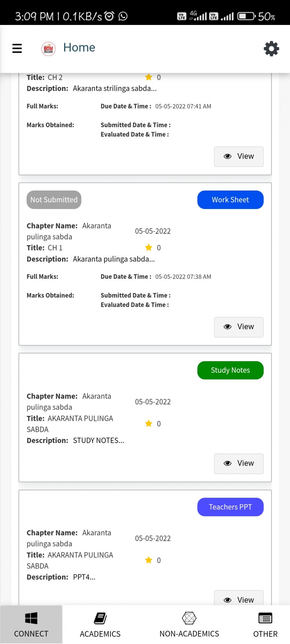This screenshot has height=644, width=290.
Task: Tap the Teachers PPT label
Action: (230, 507)
